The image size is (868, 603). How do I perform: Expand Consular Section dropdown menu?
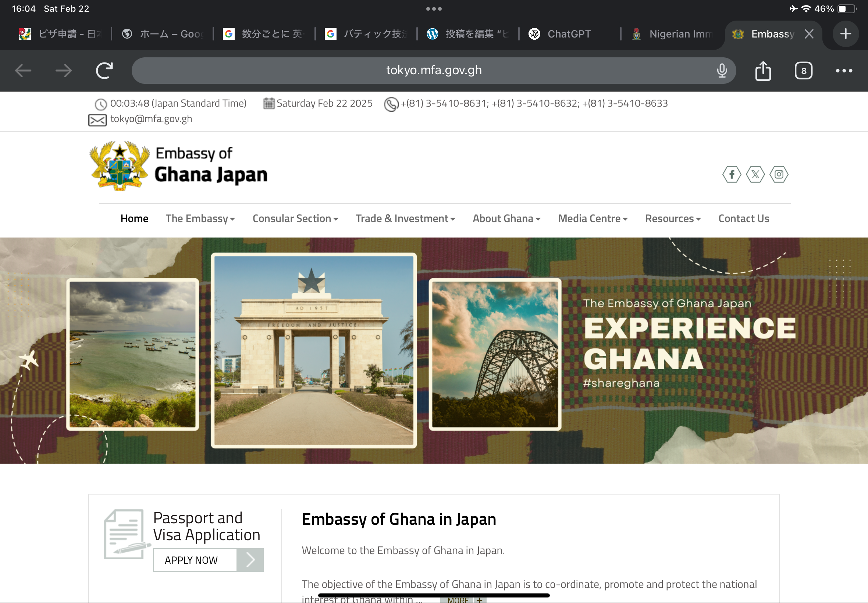[x=295, y=219]
